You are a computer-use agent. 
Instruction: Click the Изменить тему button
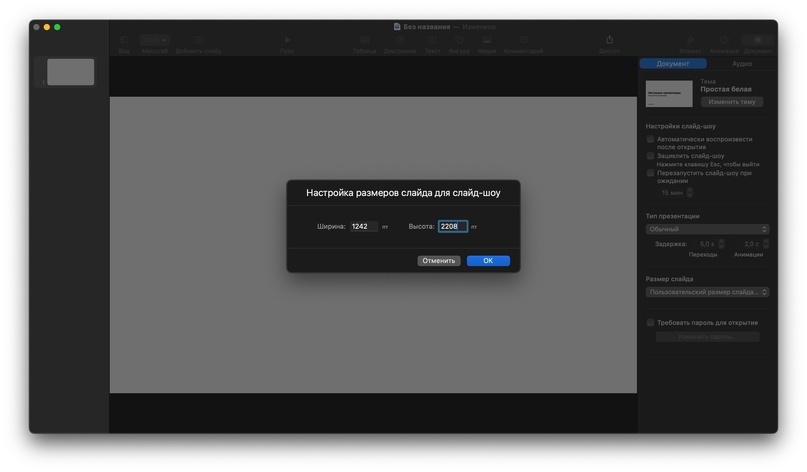731,102
